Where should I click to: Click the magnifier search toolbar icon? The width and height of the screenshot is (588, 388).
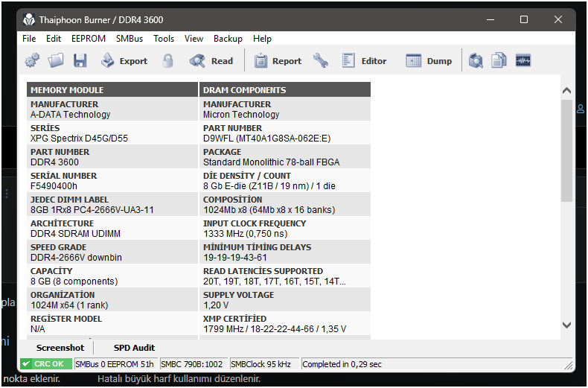pyautogui.click(x=476, y=60)
